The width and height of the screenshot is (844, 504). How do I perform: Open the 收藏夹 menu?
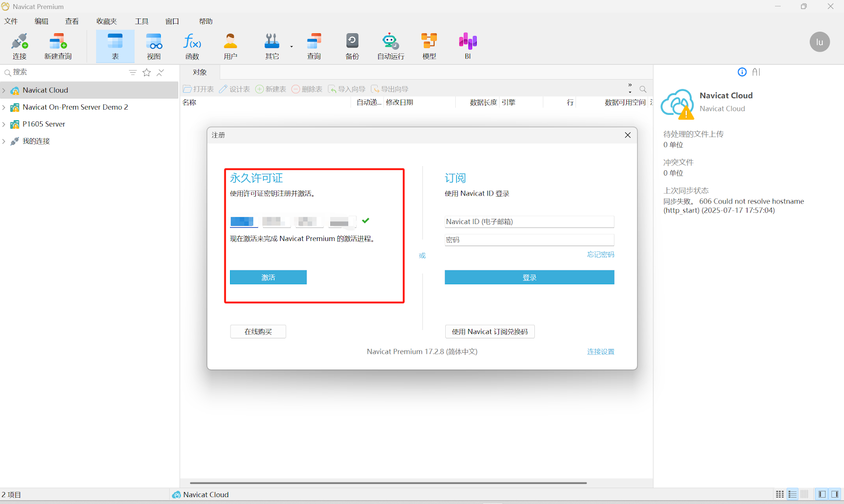point(107,21)
